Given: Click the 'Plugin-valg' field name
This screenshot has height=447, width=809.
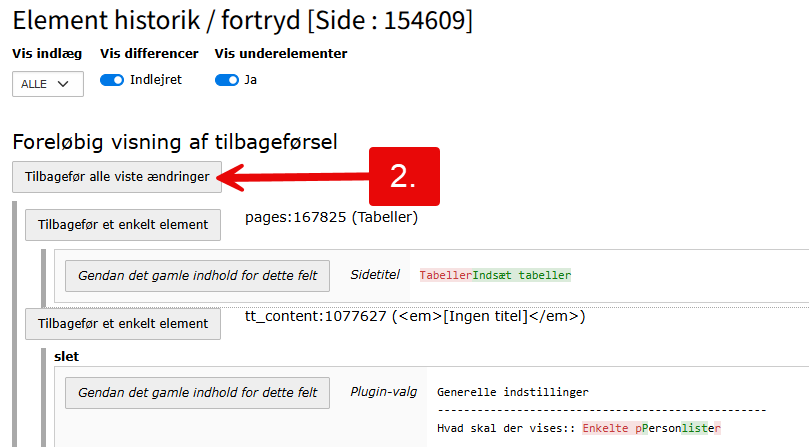Looking at the screenshot, I should click(x=383, y=392).
